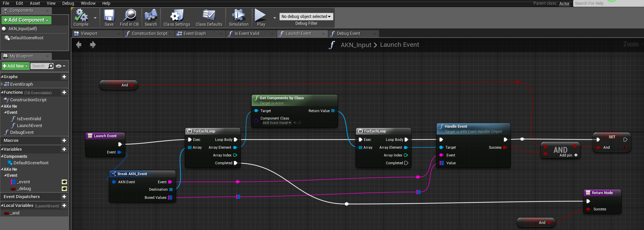Navigate back with the left arrow
644x230 pixels.
[79, 45]
